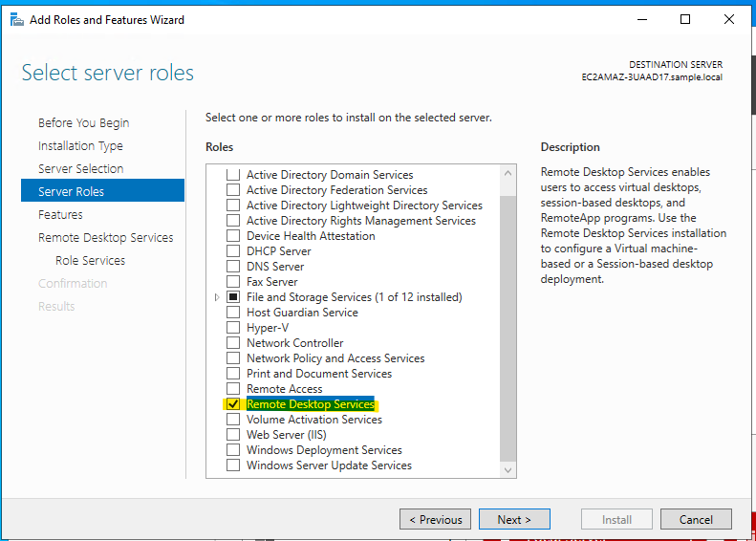Select the Fax Server checkbox
Screen dimensions: 756x541
point(233,282)
